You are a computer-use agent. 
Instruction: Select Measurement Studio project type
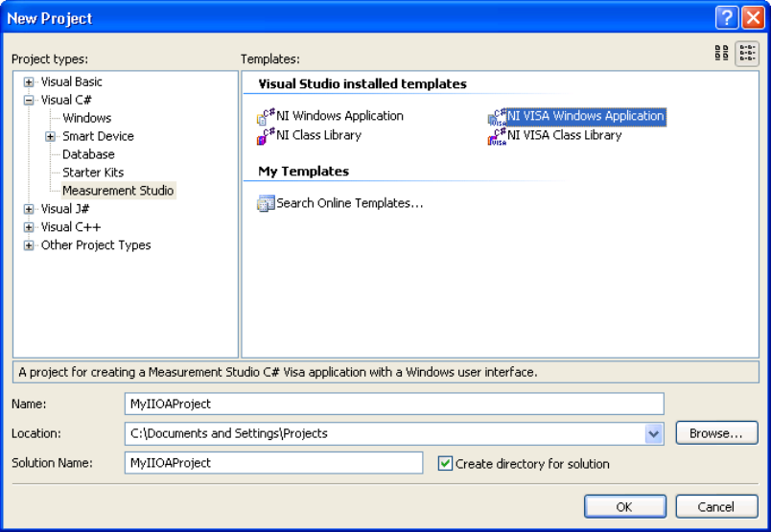click(118, 191)
